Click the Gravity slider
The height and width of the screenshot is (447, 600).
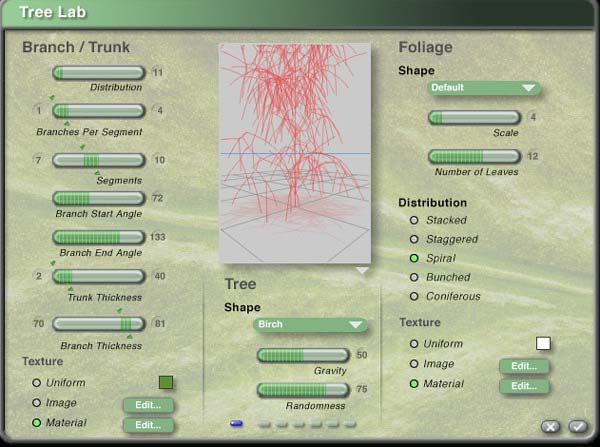click(303, 355)
